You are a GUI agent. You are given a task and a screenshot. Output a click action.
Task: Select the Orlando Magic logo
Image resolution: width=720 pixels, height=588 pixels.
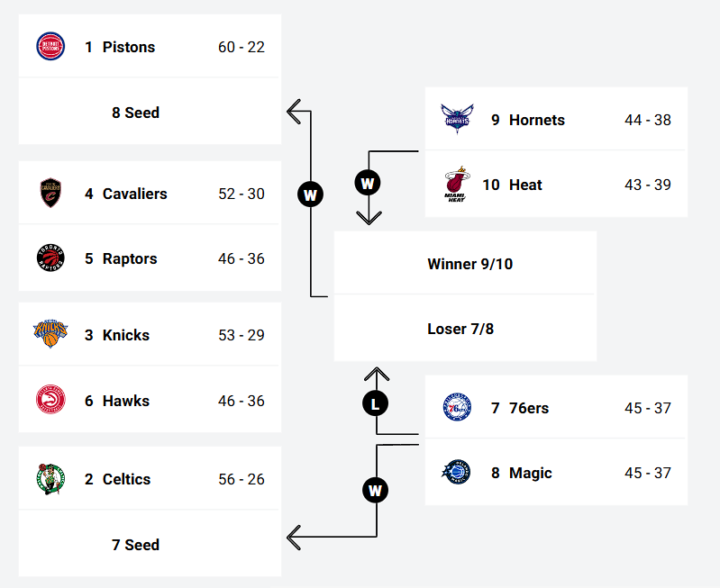456,472
